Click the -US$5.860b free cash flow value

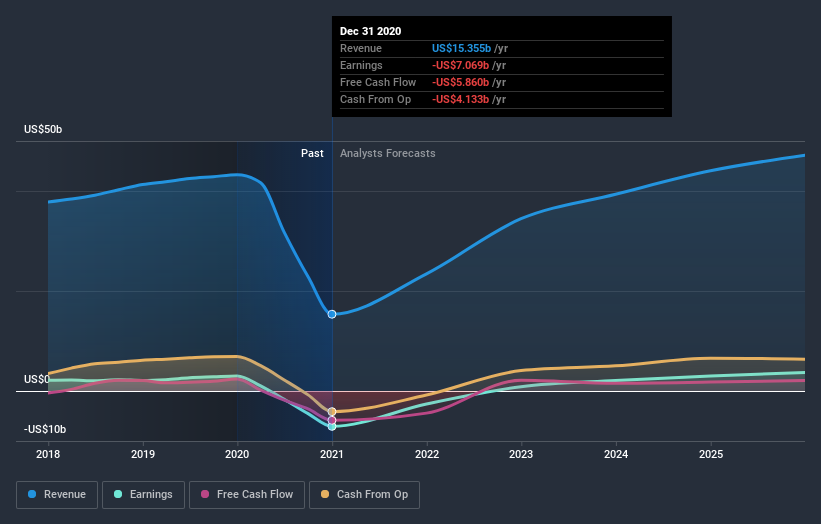point(460,82)
